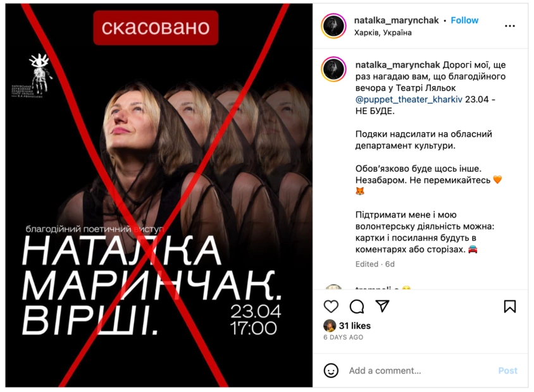Share the post using the paper plane icon
Image resolution: width=534 pixels, height=392 pixels.
pos(382,306)
